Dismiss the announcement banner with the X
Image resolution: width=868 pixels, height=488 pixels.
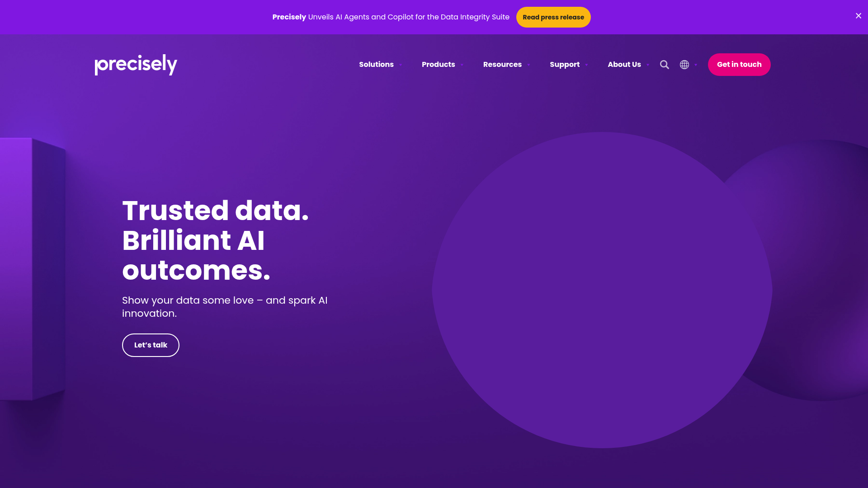pyautogui.click(x=858, y=16)
